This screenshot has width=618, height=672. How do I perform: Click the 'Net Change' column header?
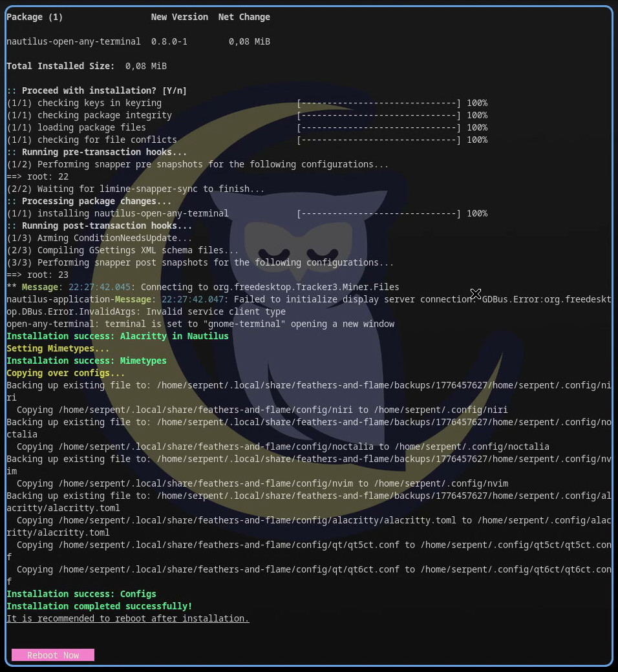tap(244, 17)
